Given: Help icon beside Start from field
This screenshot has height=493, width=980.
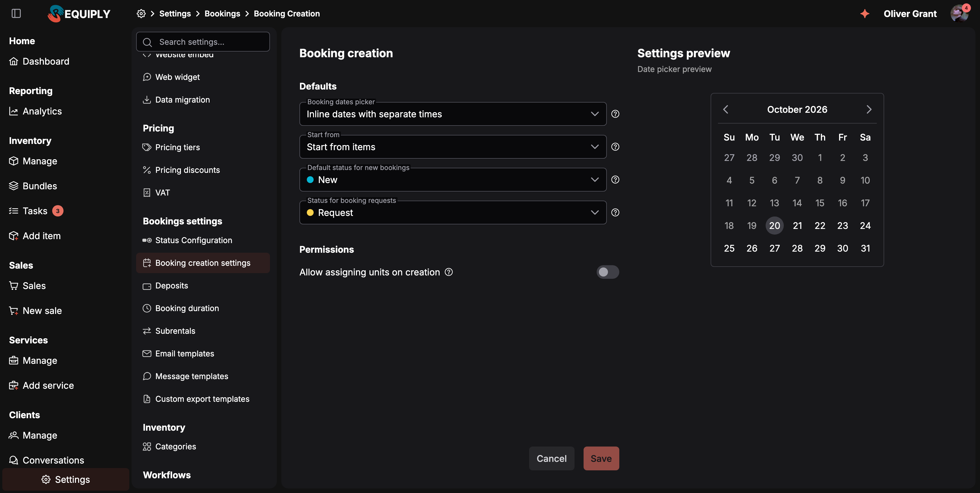Looking at the screenshot, I should pos(615,147).
